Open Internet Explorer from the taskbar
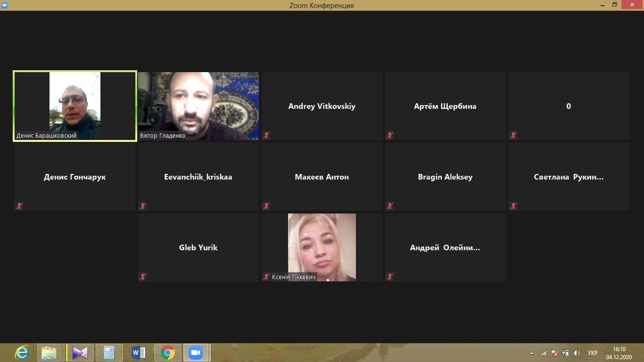 point(21,353)
